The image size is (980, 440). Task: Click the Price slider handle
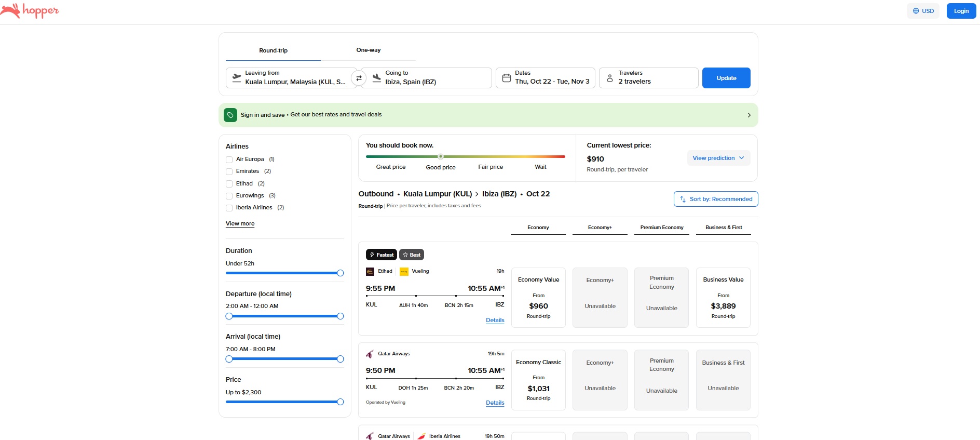coord(341,402)
